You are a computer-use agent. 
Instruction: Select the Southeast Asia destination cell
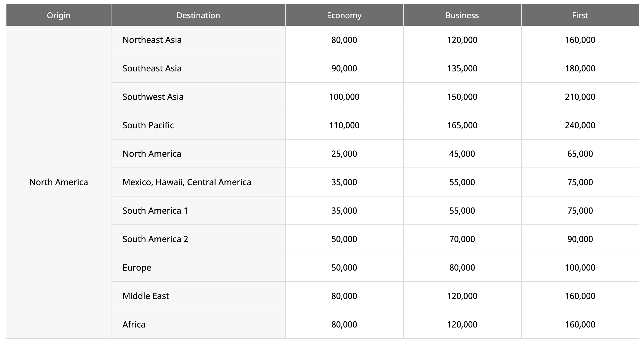tap(152, 68)
